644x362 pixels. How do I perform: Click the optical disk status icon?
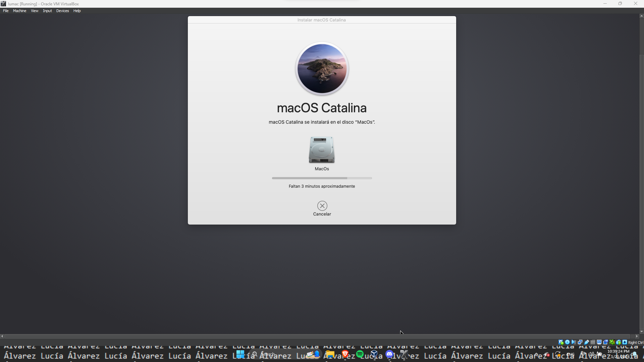tap(567, 342)
